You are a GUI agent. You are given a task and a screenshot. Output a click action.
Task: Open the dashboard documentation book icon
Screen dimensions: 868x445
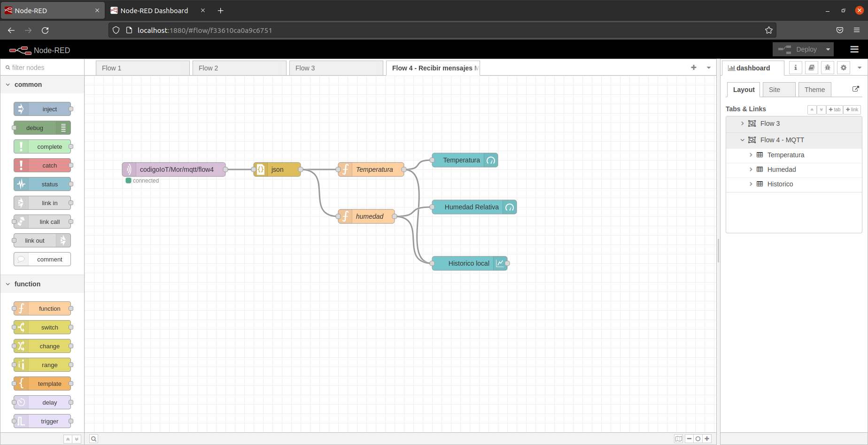pyautogui.click(x=811, y=68)
